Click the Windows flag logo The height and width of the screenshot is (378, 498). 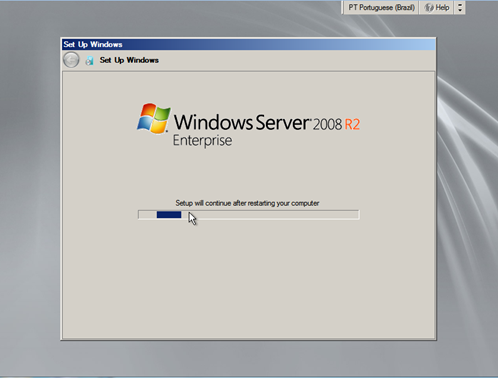pos(153,118)
